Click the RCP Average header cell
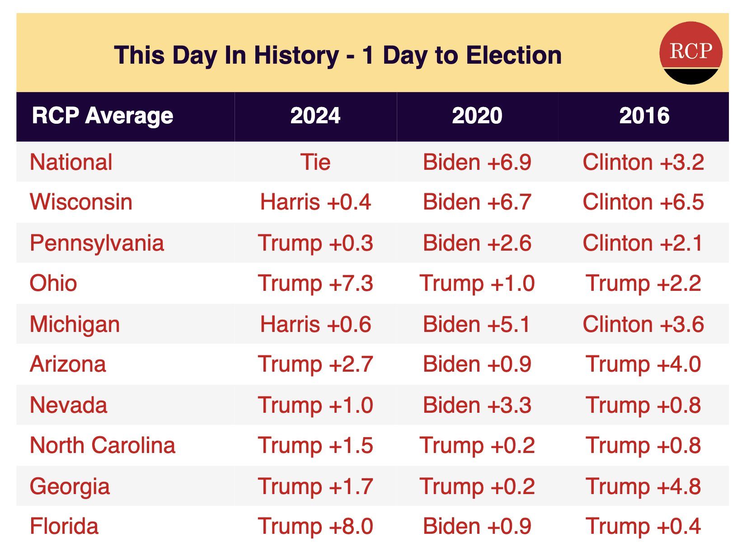742x560 pixels. [103, 116]
